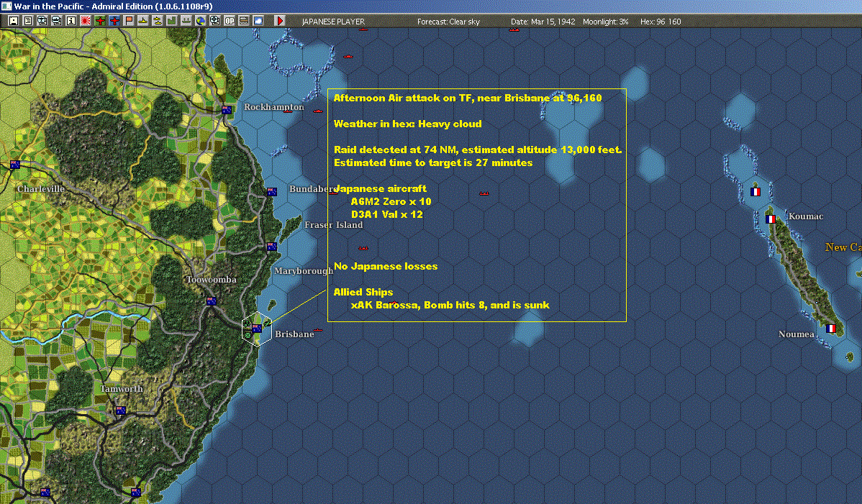862x504 pixels.
Task: Click the floppy disk save icon
Action: (14, 21)
